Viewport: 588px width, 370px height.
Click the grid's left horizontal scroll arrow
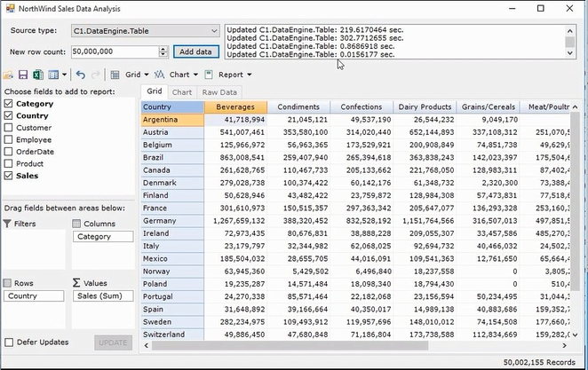click(147, 345)
